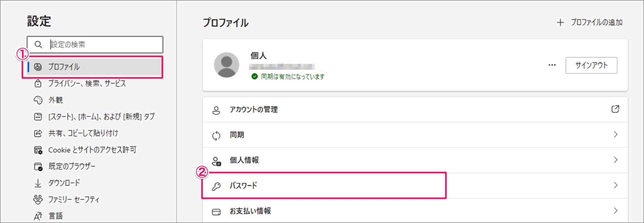Click the share icon for 共有、コピーして貼り付け
This screenshot has height=223, width=644.
(x=38, y=133)
